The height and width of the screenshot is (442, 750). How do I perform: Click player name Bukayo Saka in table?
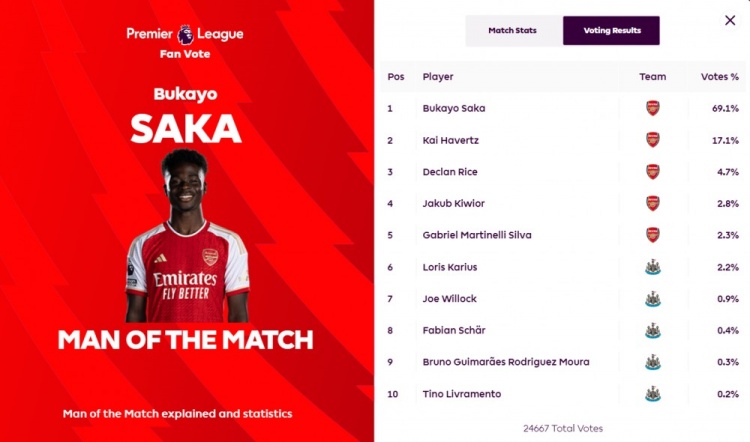pyautogui.click(x=453, y=108)
